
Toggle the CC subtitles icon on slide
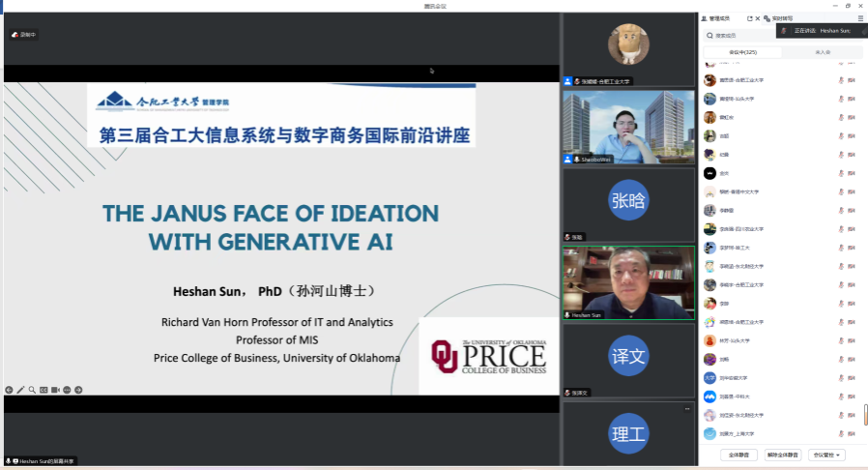pos(43,390)
